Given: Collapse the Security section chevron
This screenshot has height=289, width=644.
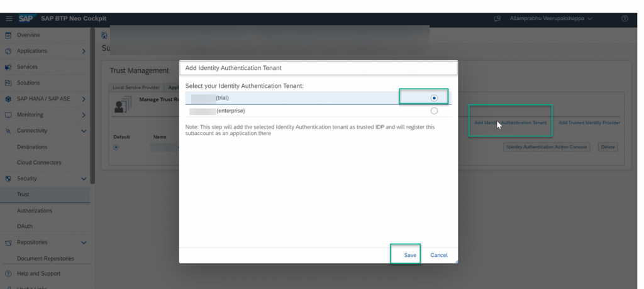Looking at the screenshot, I should [84, 179].
